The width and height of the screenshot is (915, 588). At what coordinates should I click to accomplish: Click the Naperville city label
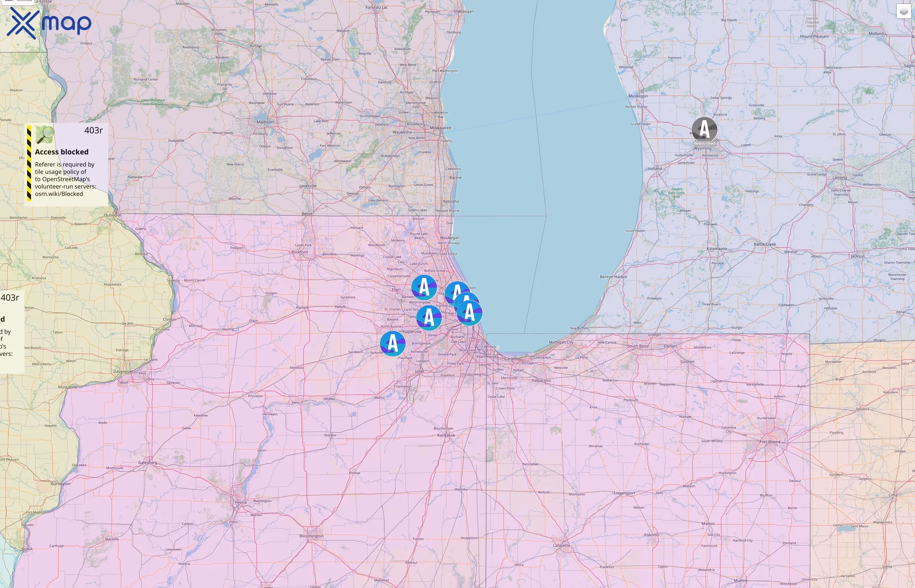(412, 332)
